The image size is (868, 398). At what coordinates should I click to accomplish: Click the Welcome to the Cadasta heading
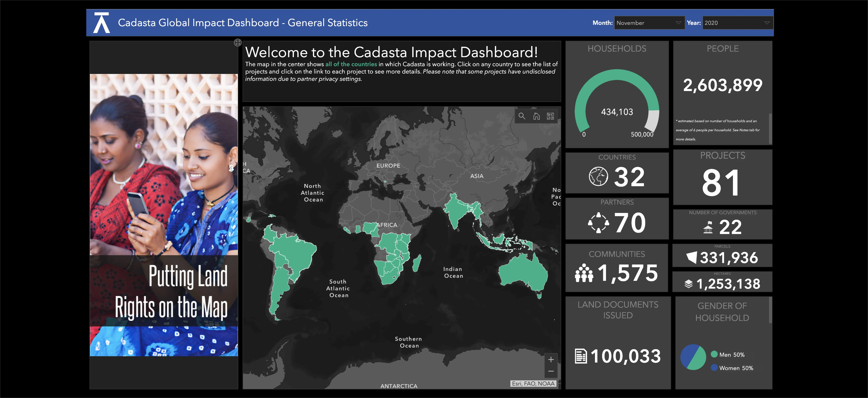391,52
